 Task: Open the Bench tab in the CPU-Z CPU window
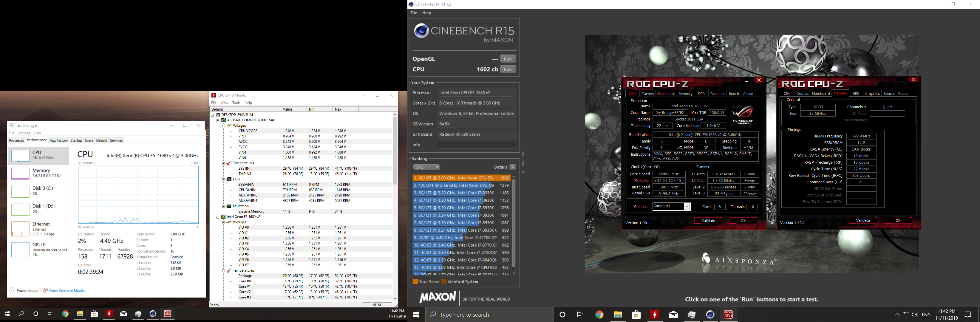733,94
